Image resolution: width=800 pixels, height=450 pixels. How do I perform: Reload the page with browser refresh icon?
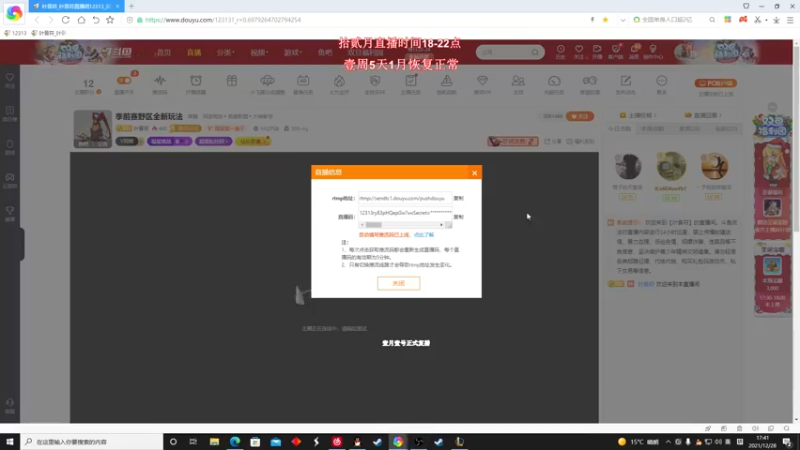[66, 20]
